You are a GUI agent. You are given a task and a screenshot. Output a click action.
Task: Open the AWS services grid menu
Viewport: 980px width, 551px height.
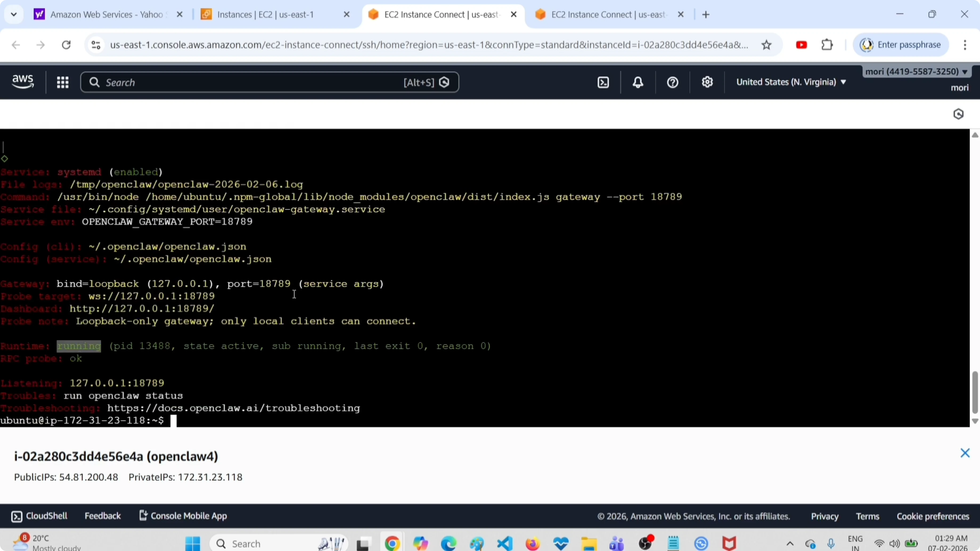point(63,83)
